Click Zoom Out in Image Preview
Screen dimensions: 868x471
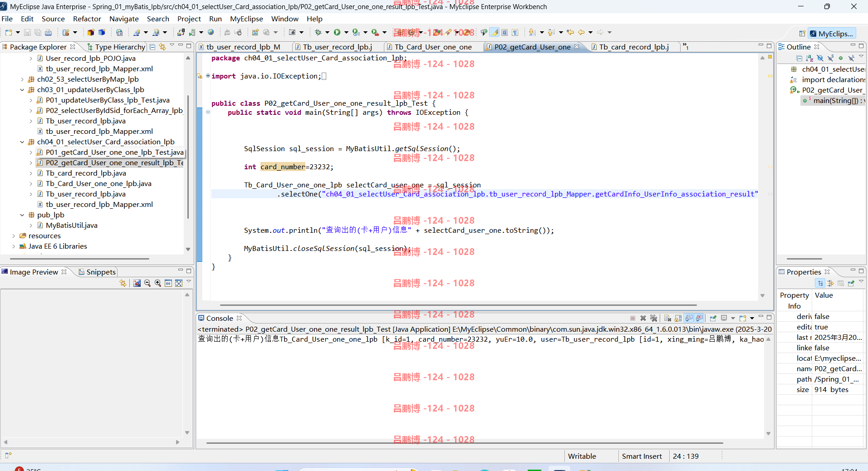point(147,283)
